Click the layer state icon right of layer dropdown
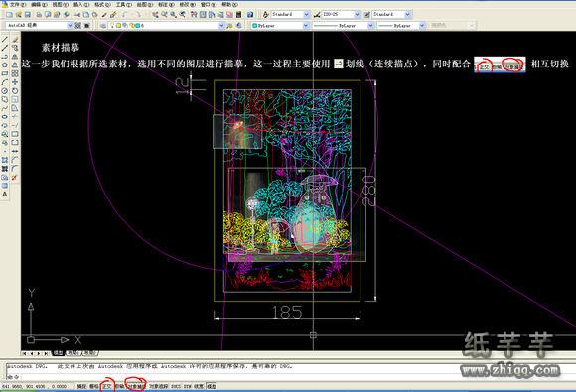Screen dimensions: 576x392 click(x=230, y=26)
